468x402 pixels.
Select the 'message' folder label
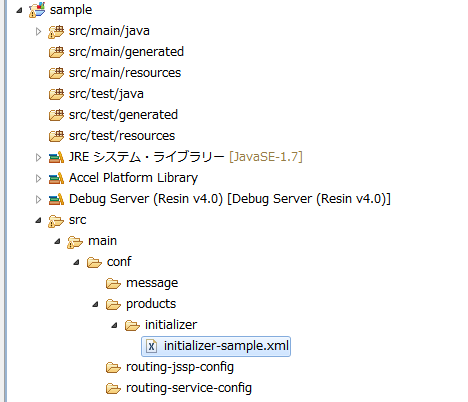pyautogui.click(x=152, y=283)
